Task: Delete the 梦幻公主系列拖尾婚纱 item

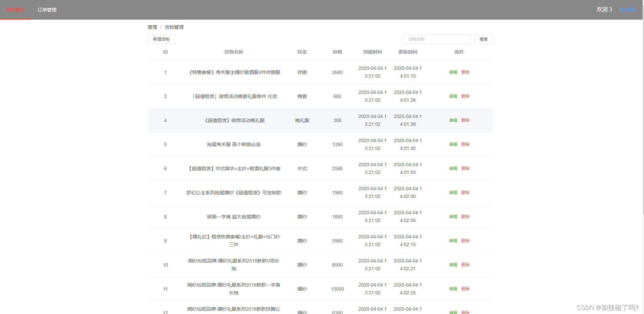Action: point(466,193)
